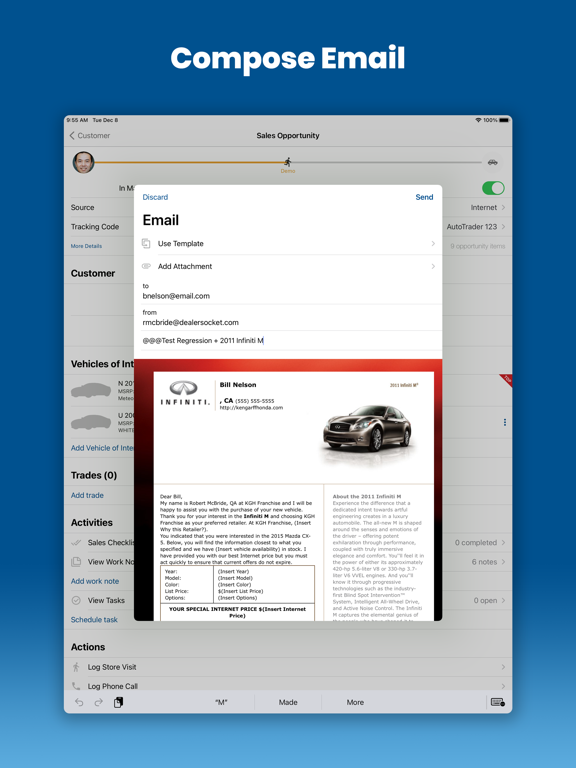
Task: Select first vehicle silhouette thumbnail
Action: coord(91,390)
